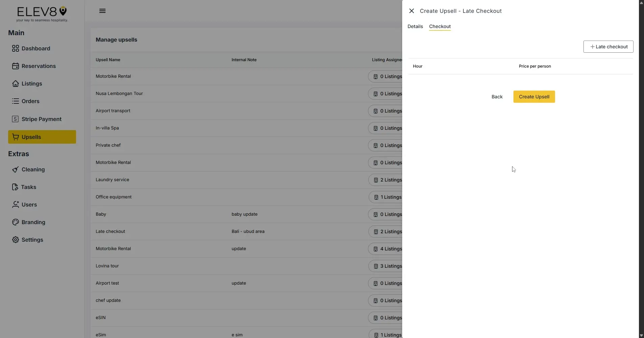The width and height of the screenshot is (644, 338).
Task: Click the Create Upsell button
Action: click(534, 97)
